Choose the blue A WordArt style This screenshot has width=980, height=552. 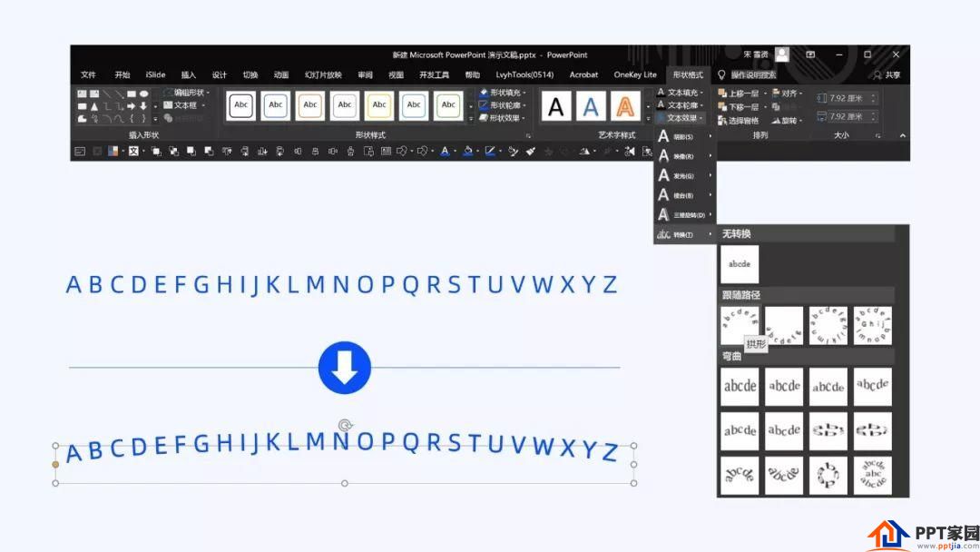[x=591, y=107]
